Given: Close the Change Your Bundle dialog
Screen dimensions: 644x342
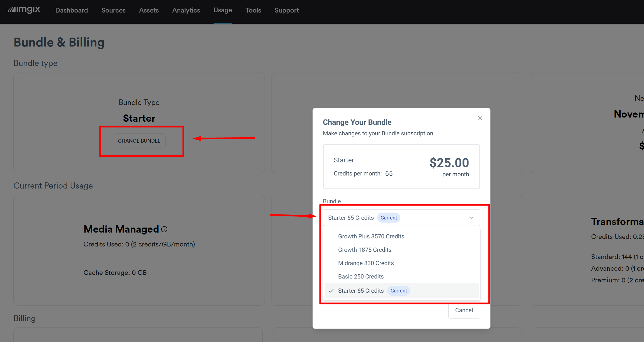Looking at the screenshot, I should [x=480, y=118].
